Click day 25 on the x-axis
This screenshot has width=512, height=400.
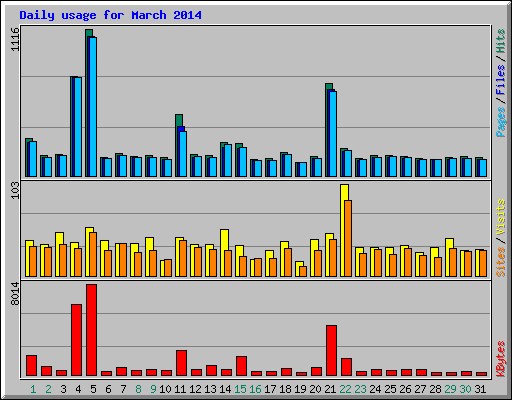390,389
